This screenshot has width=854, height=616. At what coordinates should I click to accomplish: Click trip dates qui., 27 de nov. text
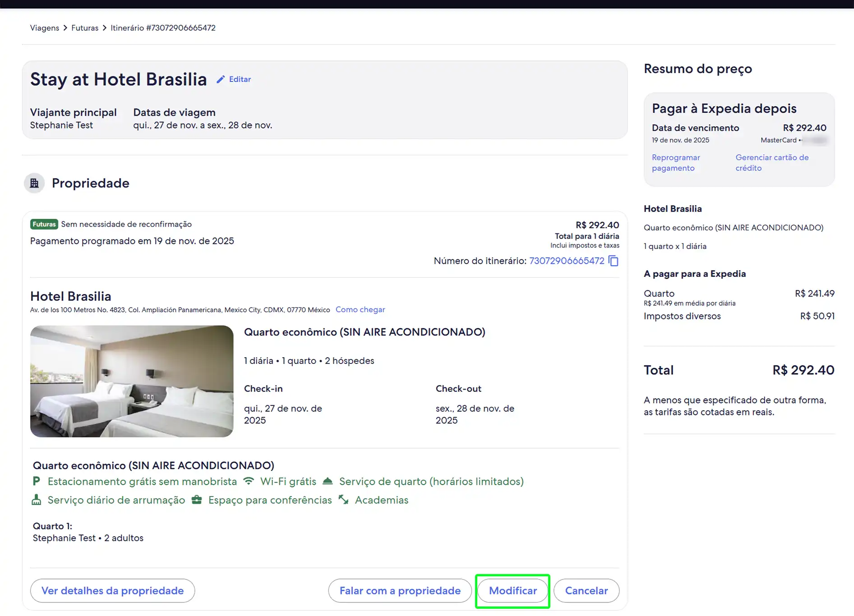coord(203,125)
